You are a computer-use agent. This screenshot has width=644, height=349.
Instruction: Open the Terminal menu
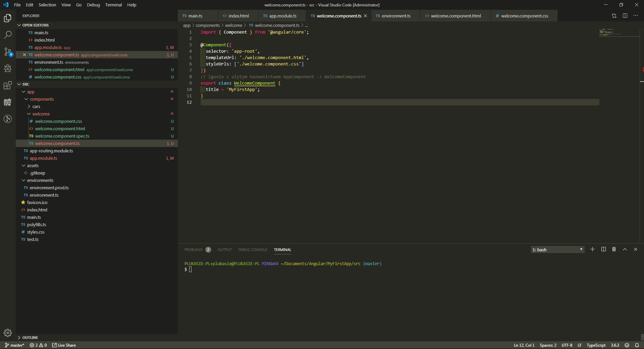[x=113, y=5]
